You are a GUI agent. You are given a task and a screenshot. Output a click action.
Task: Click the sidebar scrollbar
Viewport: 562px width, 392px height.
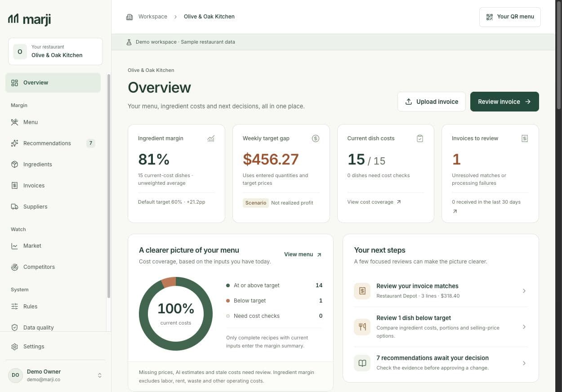[x=108, y=186]
